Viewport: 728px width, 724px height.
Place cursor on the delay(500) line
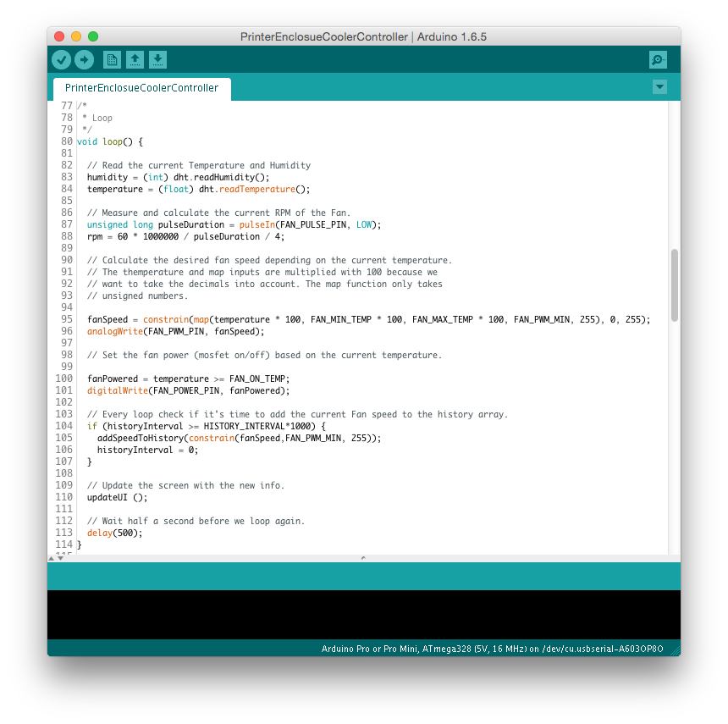(114, 533)
